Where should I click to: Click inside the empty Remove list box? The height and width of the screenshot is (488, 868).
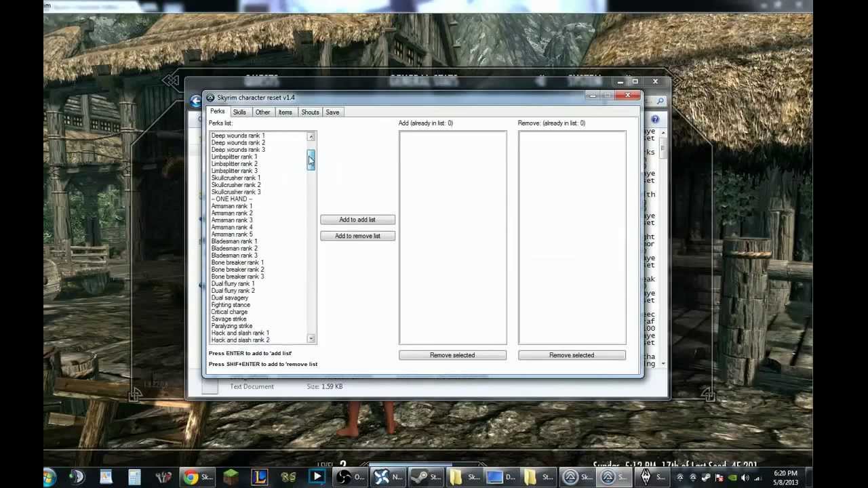coord(572,238)
